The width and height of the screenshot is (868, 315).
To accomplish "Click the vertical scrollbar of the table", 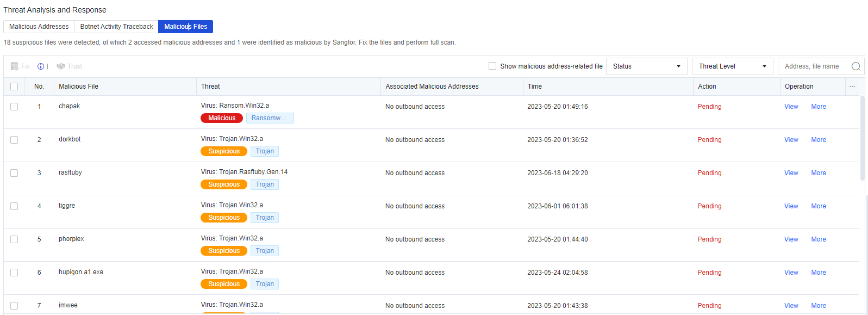I will [x=862, y=139].
